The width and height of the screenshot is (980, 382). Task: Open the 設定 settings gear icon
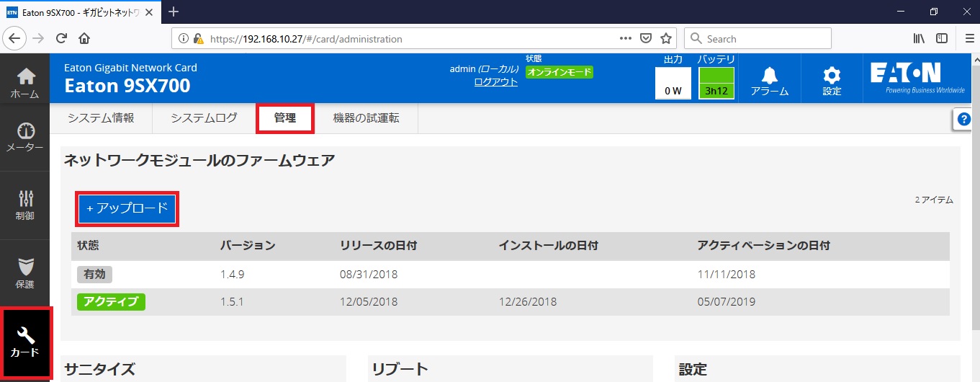tap(832, 80)
